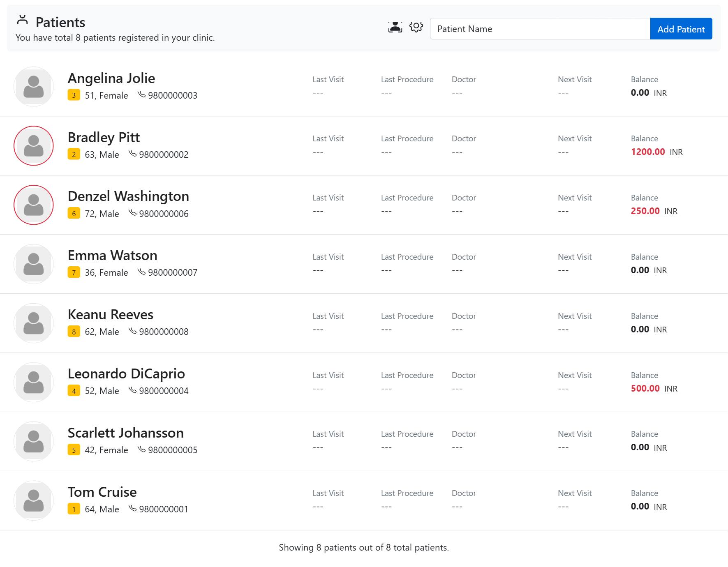Open Emma Watson patient name link
Viewport: 728px width, 567px height.
(x=113, y=256)
